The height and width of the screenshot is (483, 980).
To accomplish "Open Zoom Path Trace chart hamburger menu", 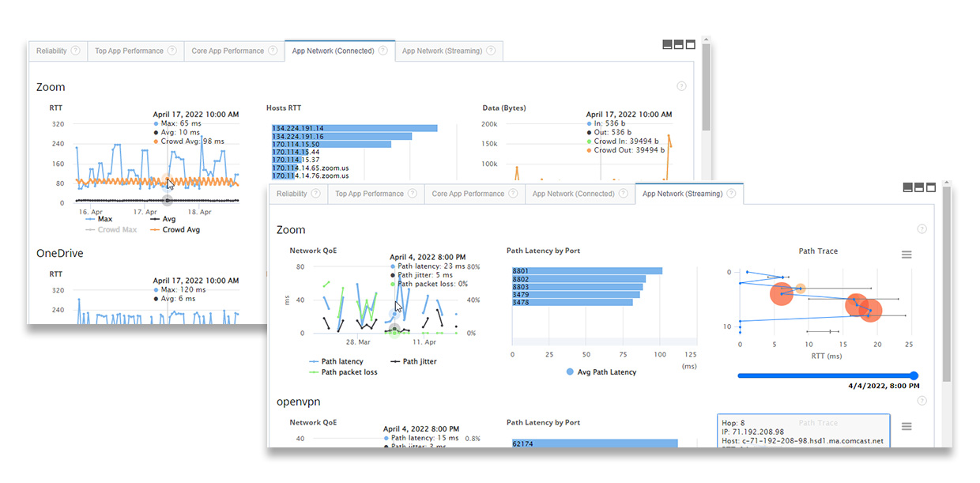I will coord(906,255).
